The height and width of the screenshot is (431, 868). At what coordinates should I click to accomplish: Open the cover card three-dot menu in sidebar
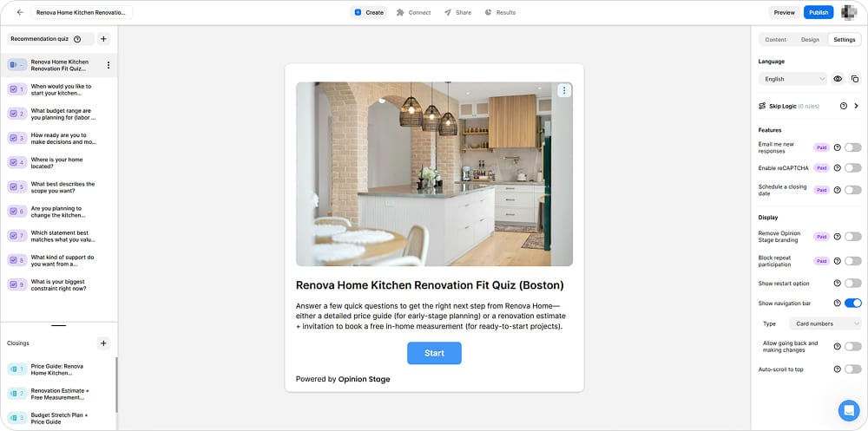pos(108,65)
